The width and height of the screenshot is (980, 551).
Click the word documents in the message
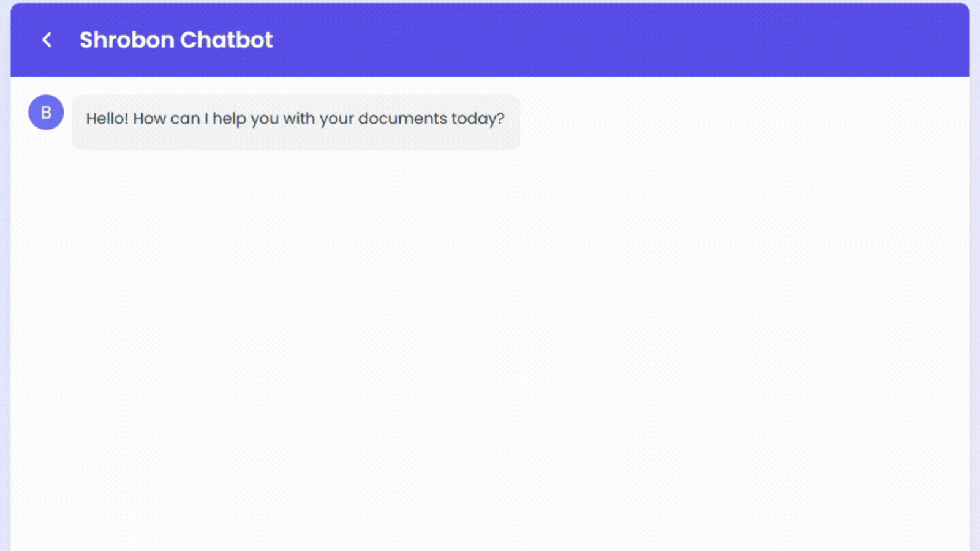[x=402, y=119]
